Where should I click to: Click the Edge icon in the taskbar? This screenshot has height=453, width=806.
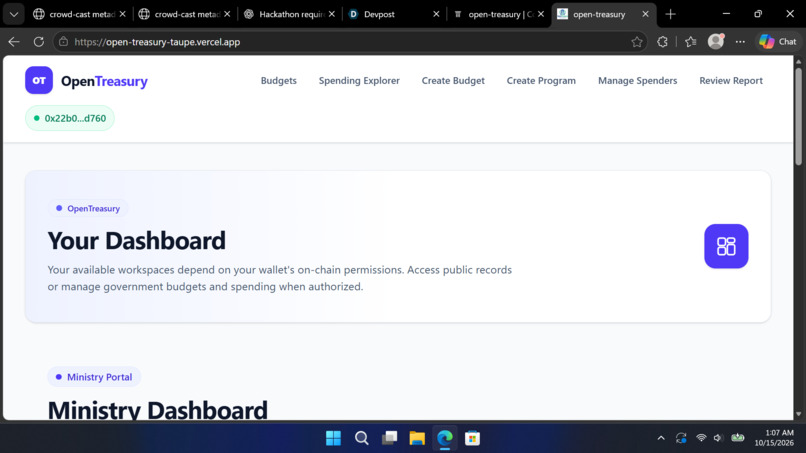point(445,438)
